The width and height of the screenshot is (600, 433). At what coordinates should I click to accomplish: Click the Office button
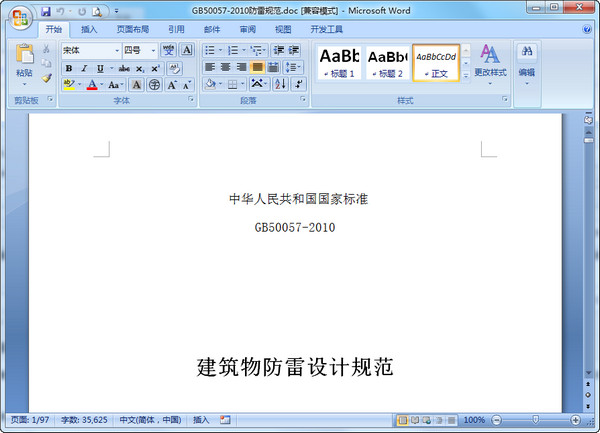(x=20, y=18)
